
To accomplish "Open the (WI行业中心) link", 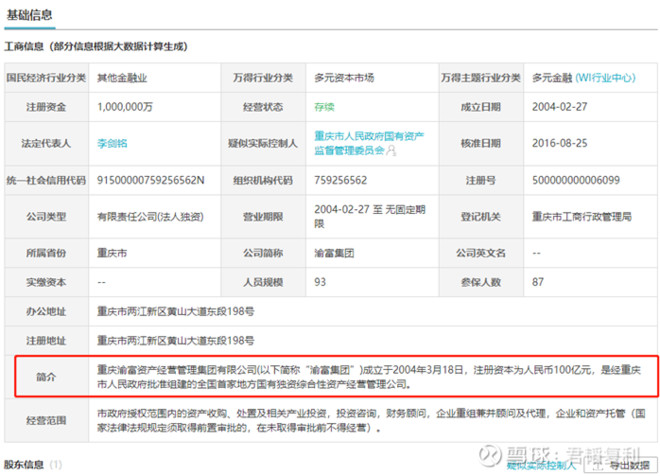I will pos(605,78).
